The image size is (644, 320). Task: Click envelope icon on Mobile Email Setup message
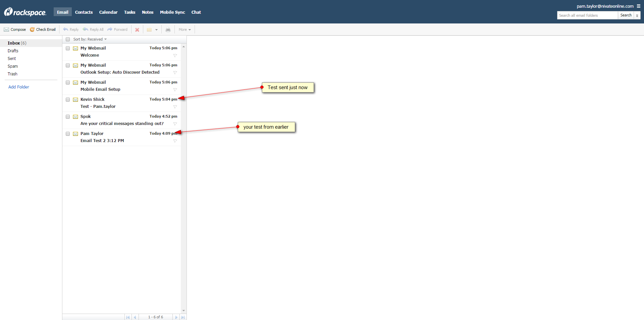click(x=75, y=82)
